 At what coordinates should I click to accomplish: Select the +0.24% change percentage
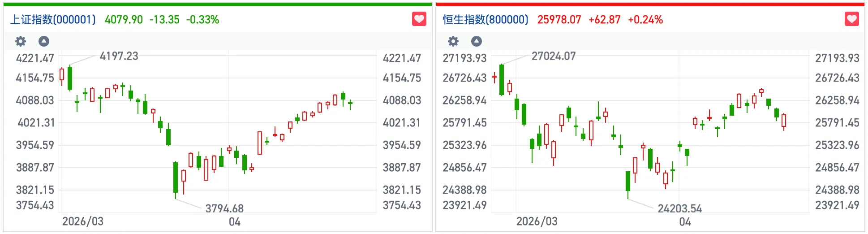pos(645,20)
